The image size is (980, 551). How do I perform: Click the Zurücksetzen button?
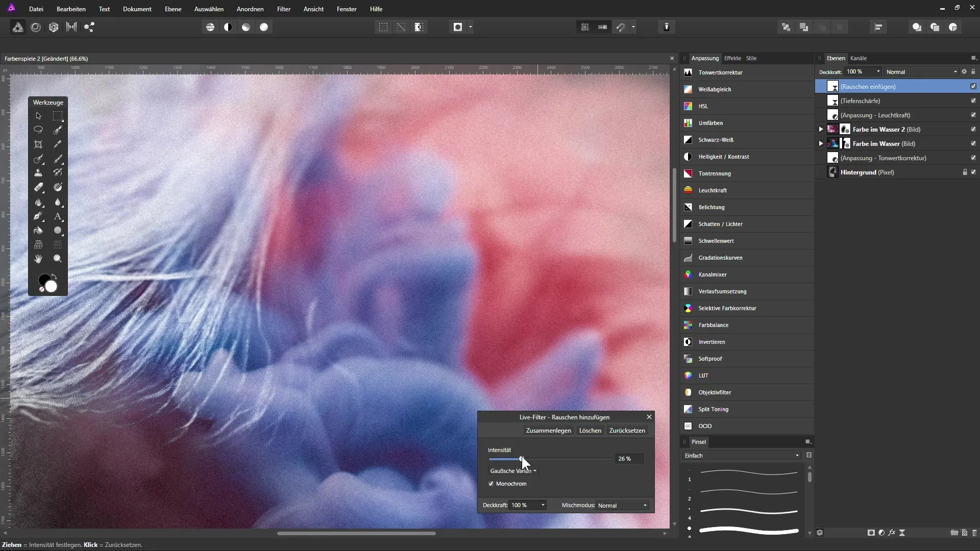[x=627, y=431]
